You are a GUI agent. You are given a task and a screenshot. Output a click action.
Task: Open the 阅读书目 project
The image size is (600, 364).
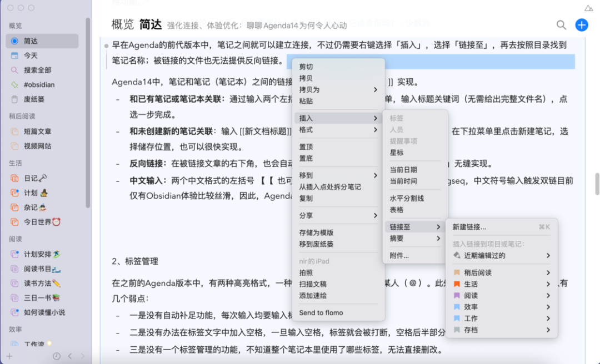tap(42, 269)
